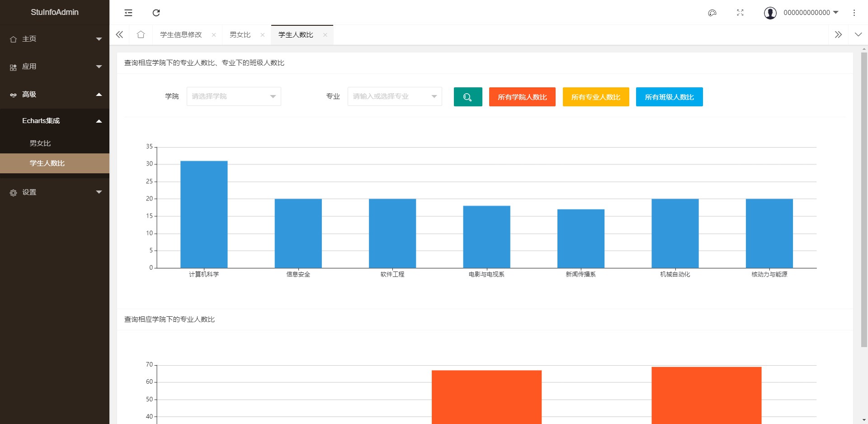Open the 000000000000 account dropdown
The height and width of the screenshot is (424, 868).
coord(811,13)
